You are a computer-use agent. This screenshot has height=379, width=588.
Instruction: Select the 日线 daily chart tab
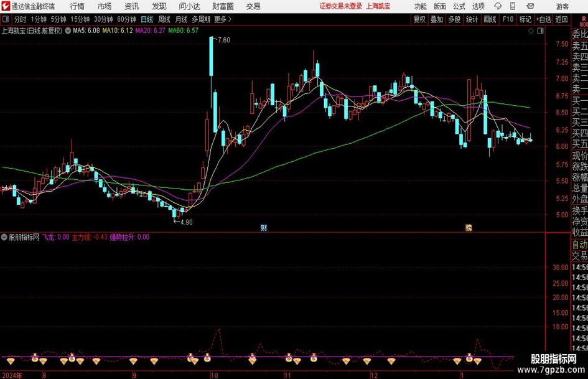click(x=147, y=19)
